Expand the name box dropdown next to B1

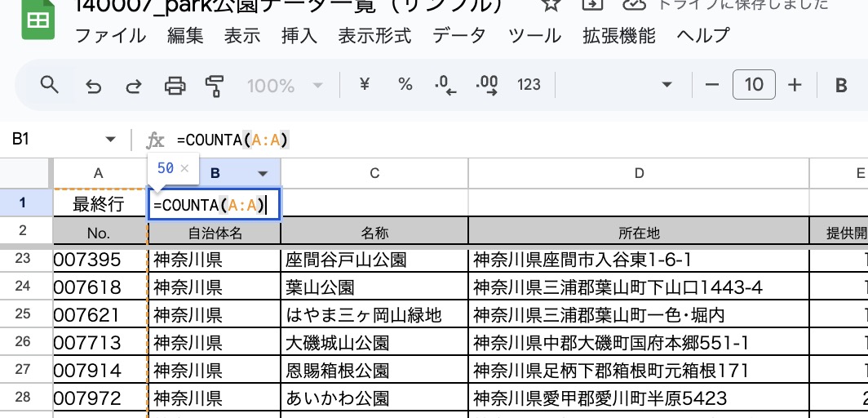pyautogui.click(x=110, y=140)
